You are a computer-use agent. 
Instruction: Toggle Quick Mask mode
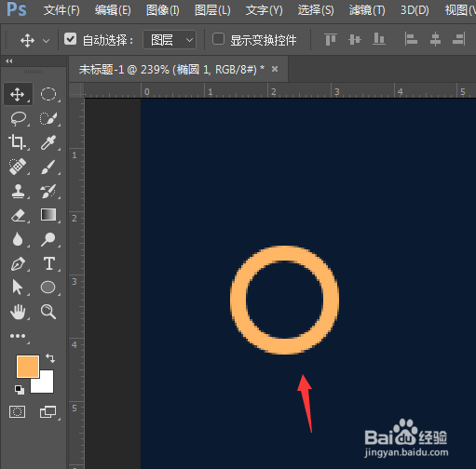18,412
